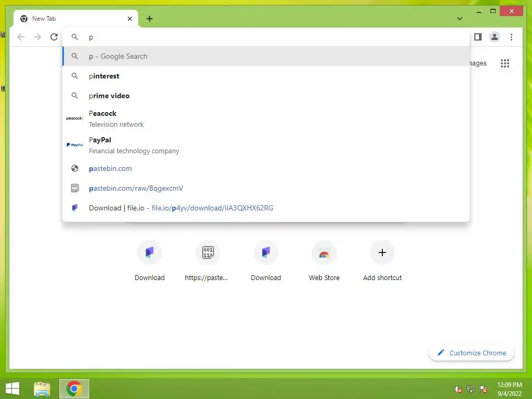
Task: Click the browser back arrow
Action: (21, 37)
